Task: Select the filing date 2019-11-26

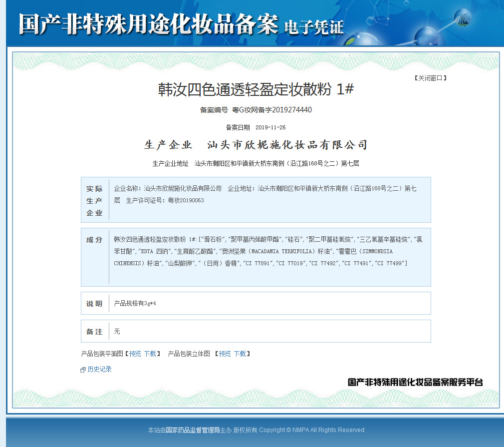Action: coord(270,127)
